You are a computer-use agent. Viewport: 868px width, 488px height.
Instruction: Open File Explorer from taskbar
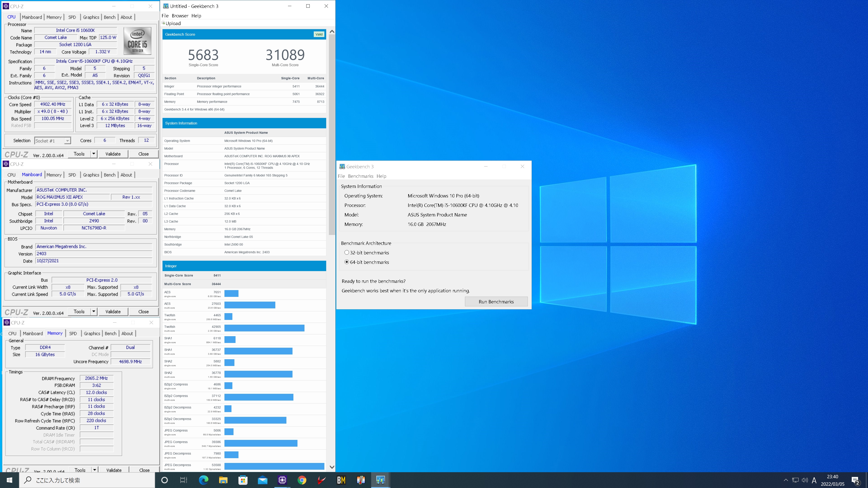(x=223, y=480)
